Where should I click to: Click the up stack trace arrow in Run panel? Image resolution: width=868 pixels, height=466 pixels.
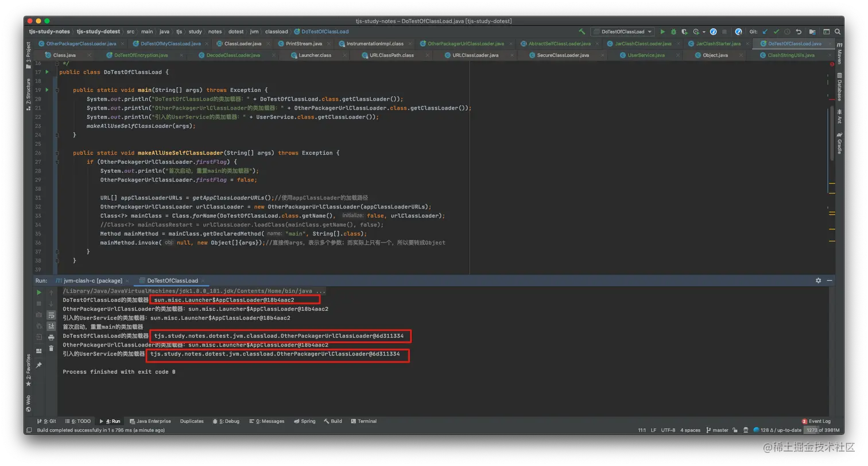(51, 292)
